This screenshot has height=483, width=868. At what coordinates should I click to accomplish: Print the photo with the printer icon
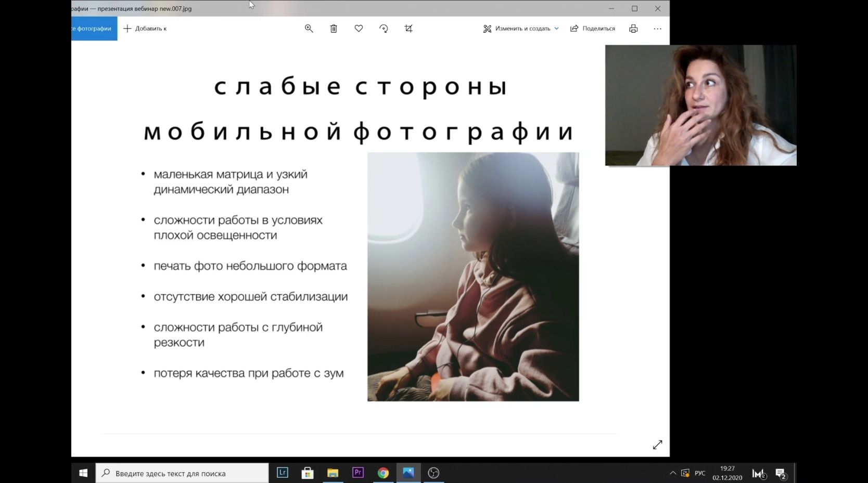(x=633, y=29)
